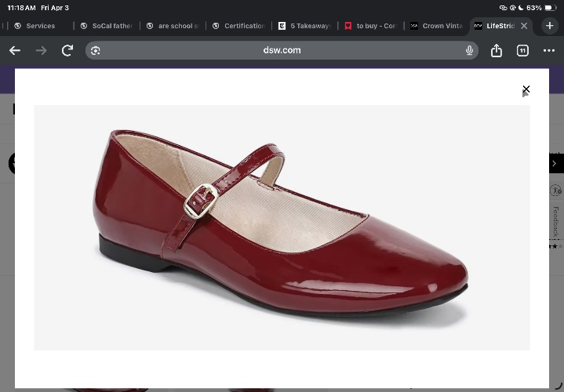
Task: Switch to the SoCal father tab
Action: point(107,26)
